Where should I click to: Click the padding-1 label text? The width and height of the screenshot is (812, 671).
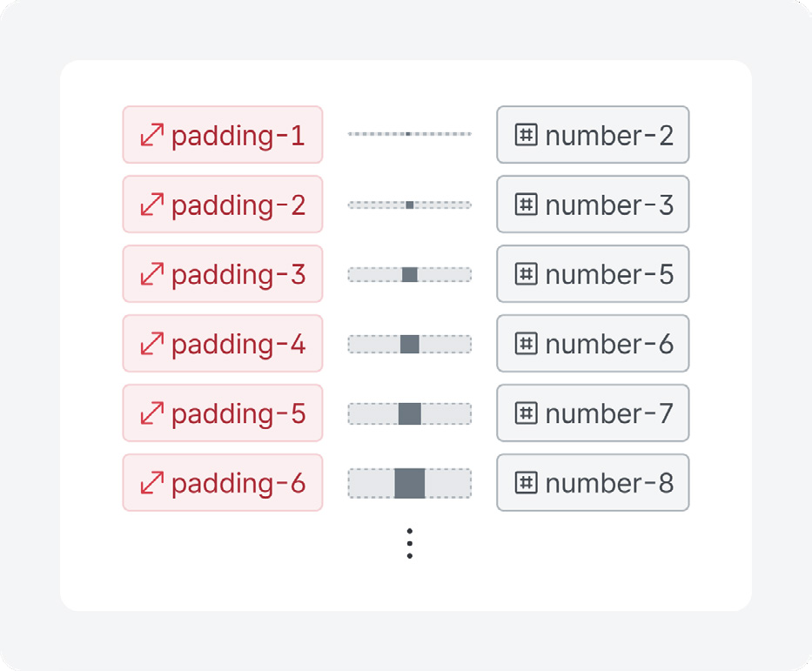tap(238, 137)
